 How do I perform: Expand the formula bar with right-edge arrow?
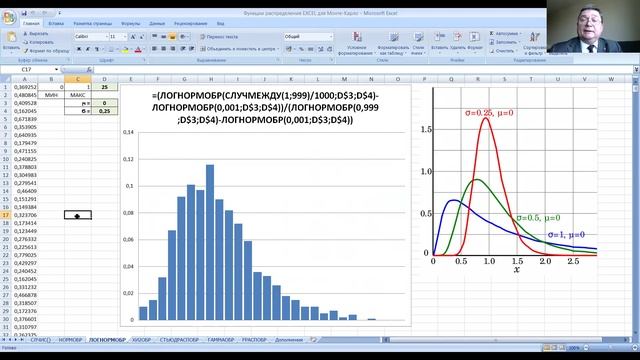tap(636, 69)
